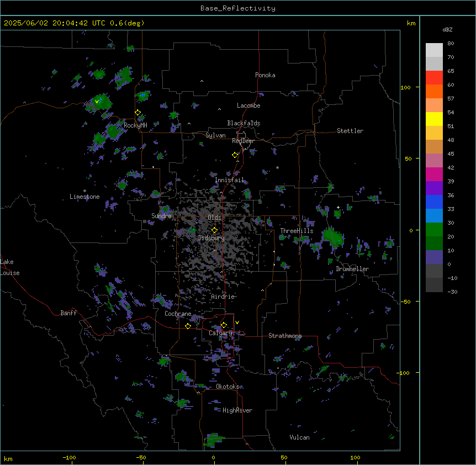Select the Drumheller label

point(352,269)
